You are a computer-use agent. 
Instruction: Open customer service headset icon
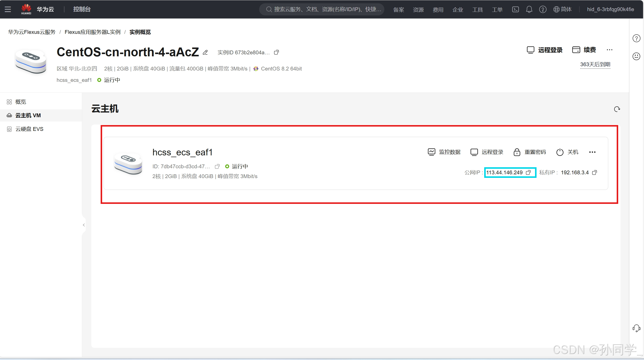[x=636, y=328]
